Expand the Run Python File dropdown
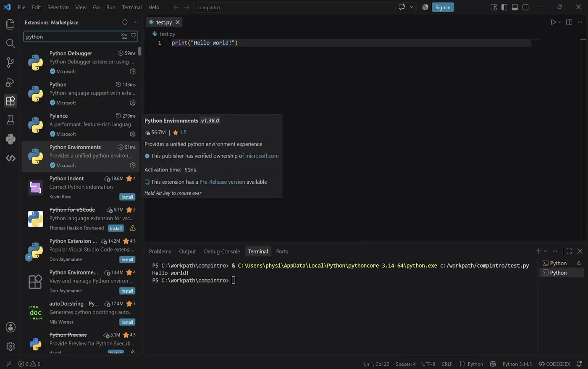Screen dimensions: 588x369 (560, 22)
